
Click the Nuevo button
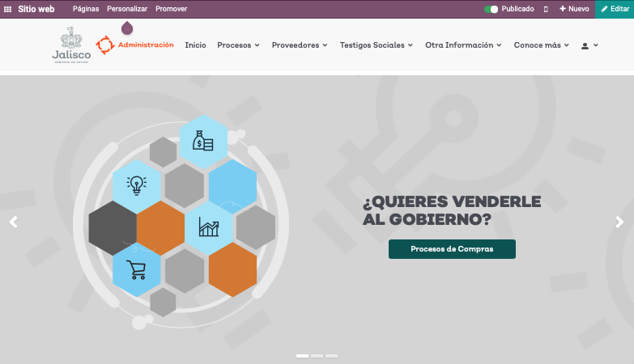pos(574,9)
